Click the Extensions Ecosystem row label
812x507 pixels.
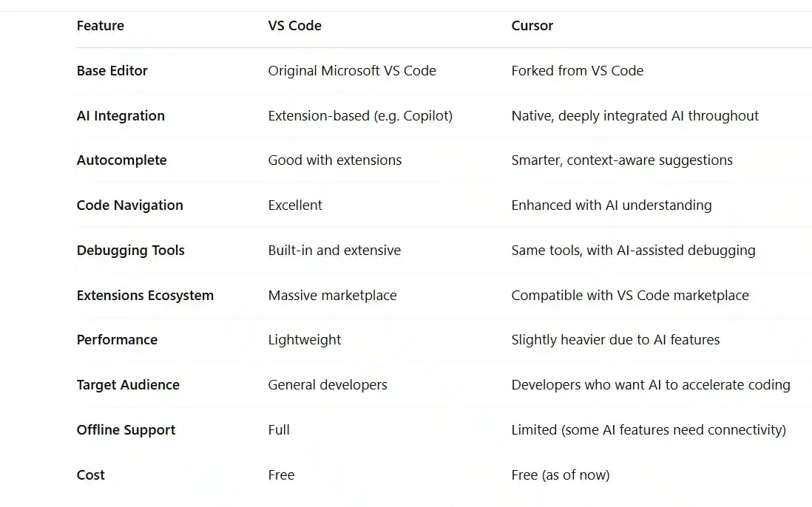point(145,296)
